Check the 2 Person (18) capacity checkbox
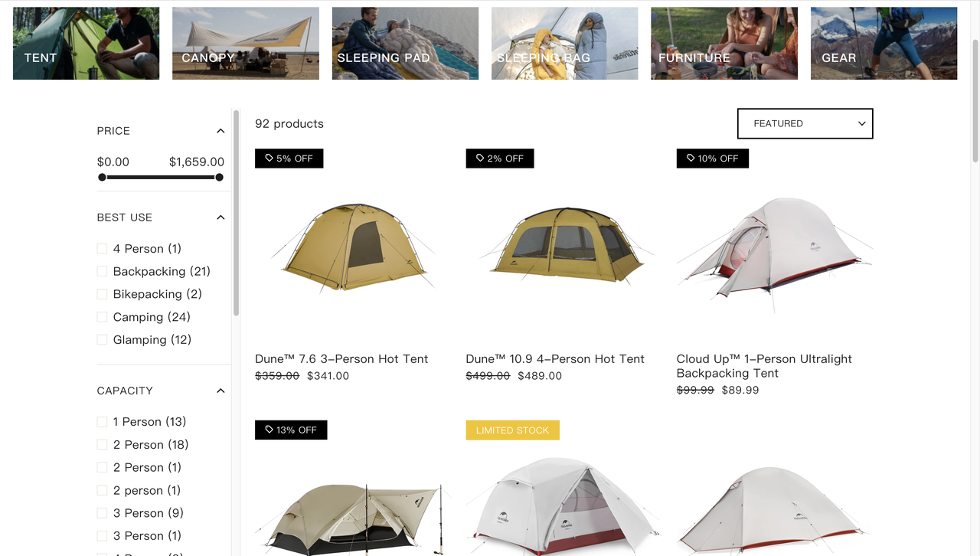Viewport: 980px width, 556px height. tap(102, 444)
